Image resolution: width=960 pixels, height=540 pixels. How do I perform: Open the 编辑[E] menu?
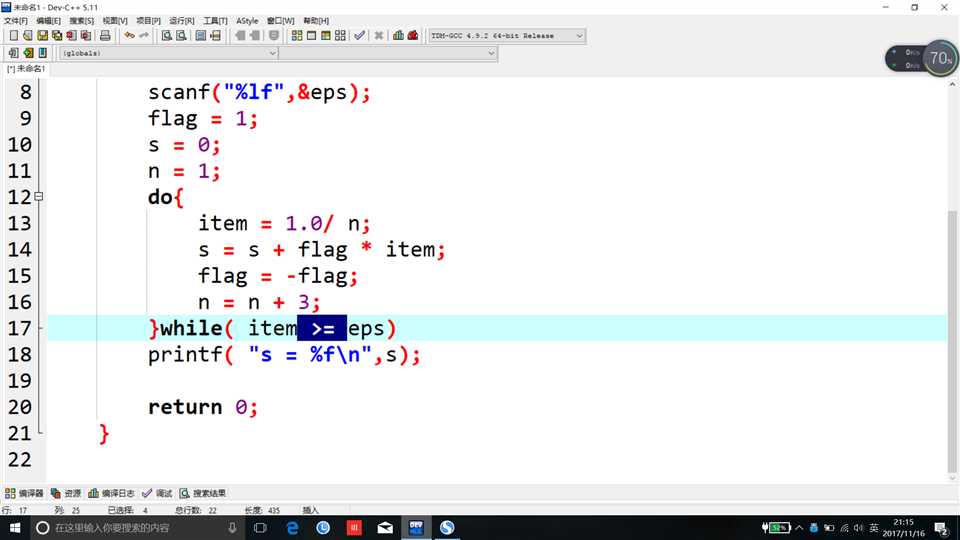48,21
